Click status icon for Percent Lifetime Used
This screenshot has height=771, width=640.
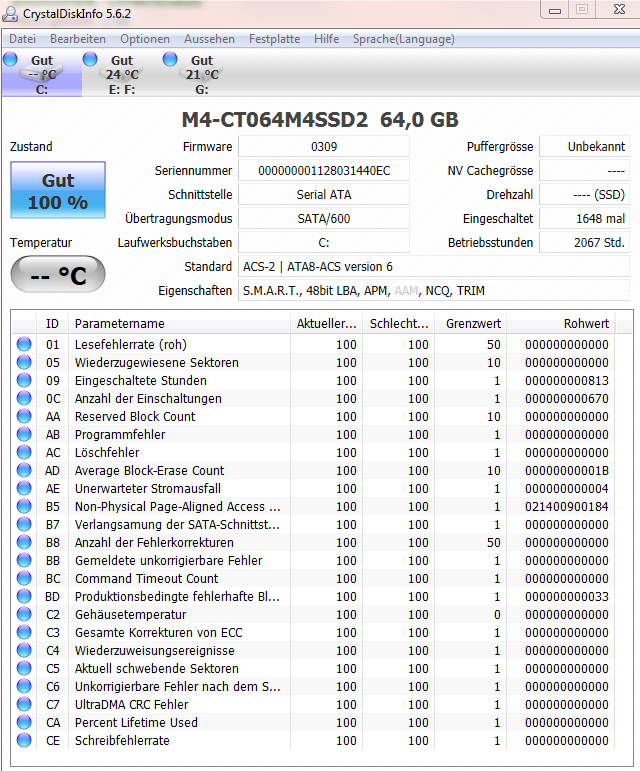24,722
